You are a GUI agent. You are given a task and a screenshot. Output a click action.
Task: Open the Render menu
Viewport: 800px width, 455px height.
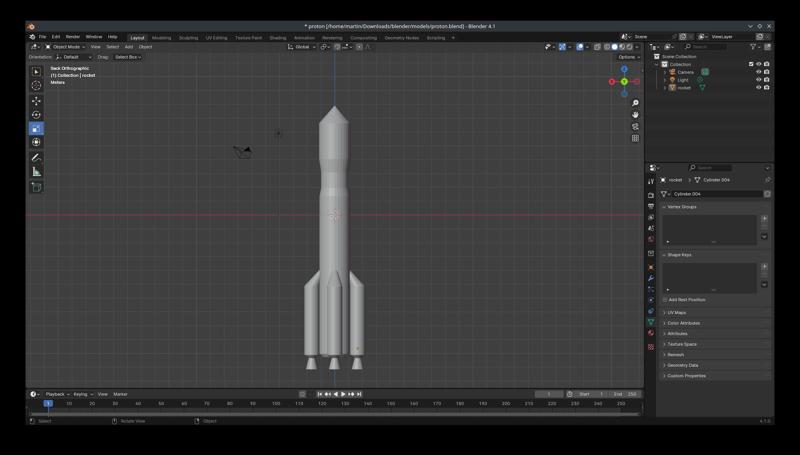tap(72, 37)
